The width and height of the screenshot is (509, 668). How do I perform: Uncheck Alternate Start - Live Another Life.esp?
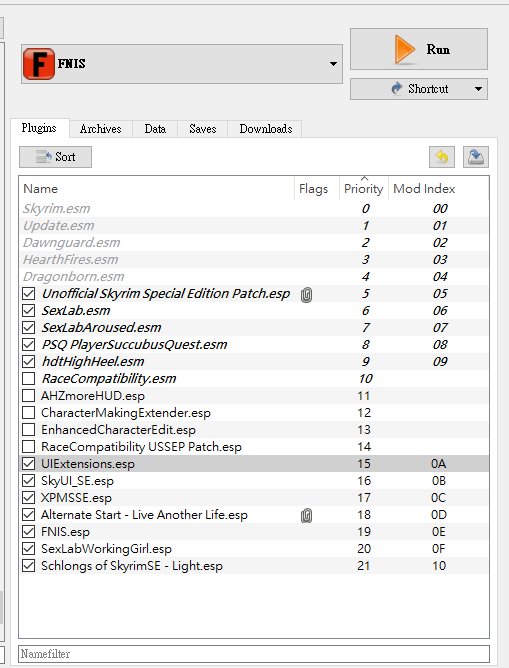(x=29, y=515)
